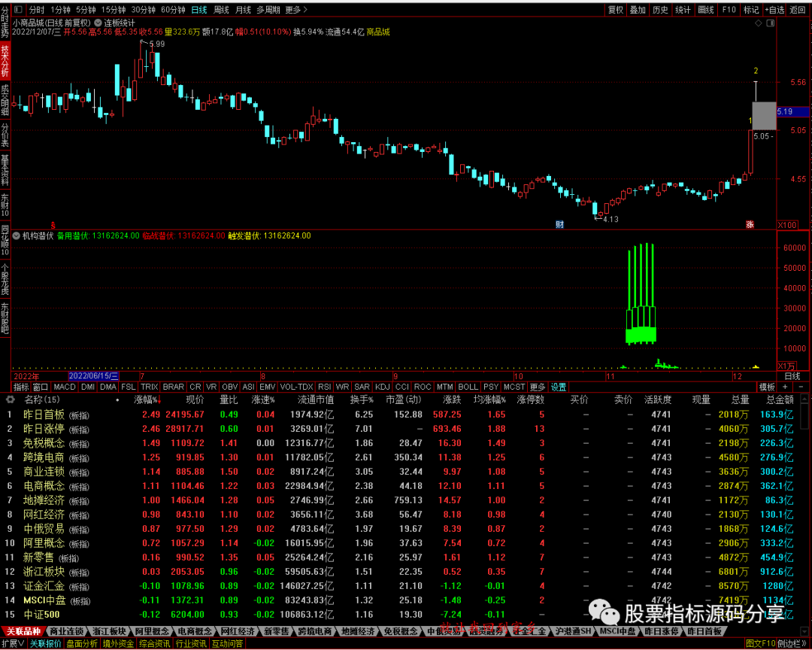Open the 模板 template selector

click(x=767, y=387)
